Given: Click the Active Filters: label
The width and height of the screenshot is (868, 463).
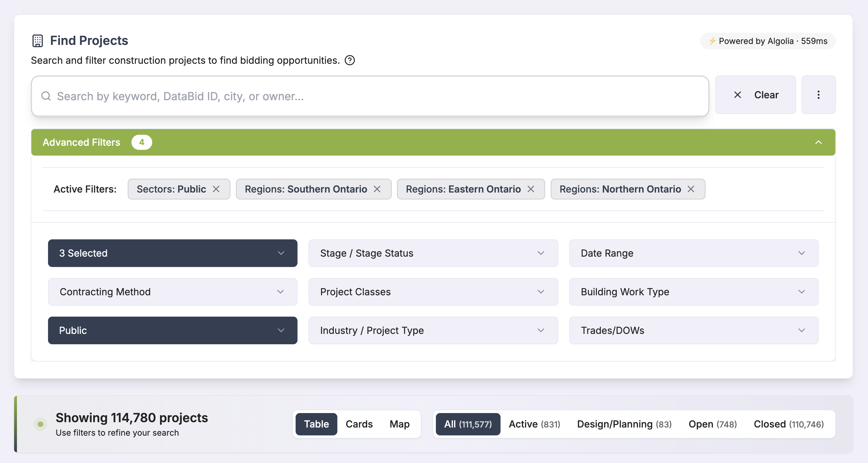Looking at the screenshot, I should (x=85, y=189).
